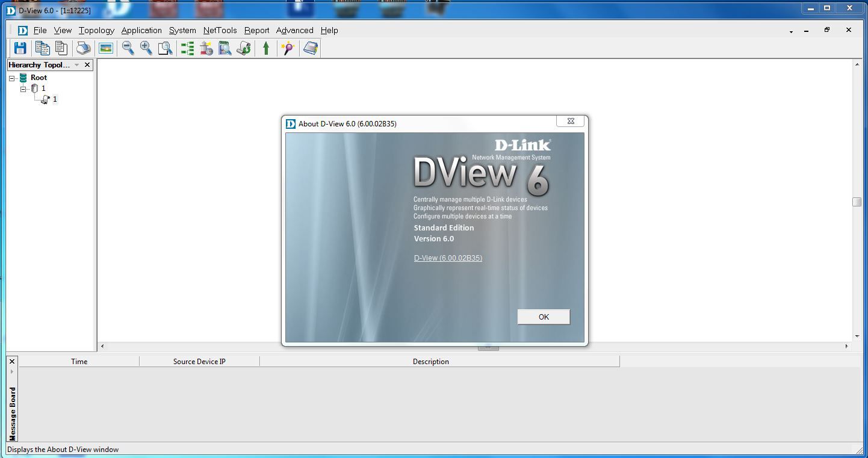The width and height of the screenshot is (868, 458).
Task: Open the View menu
Action: coord(63,30)
